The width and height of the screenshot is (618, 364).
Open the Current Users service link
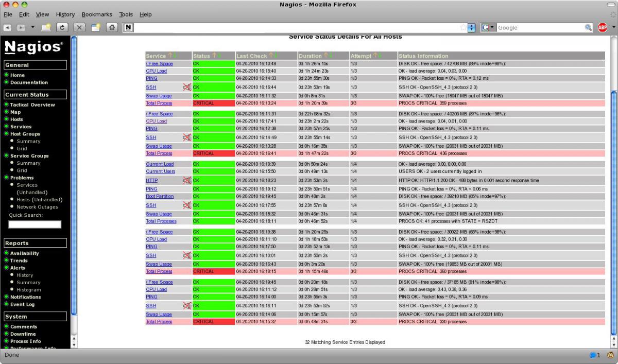[x=161, y=171]
